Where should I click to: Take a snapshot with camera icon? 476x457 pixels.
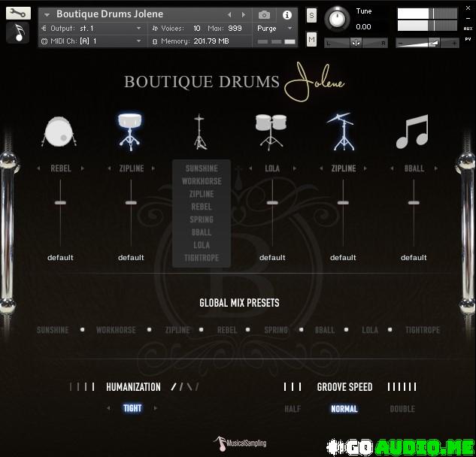(x=264, y=14)
